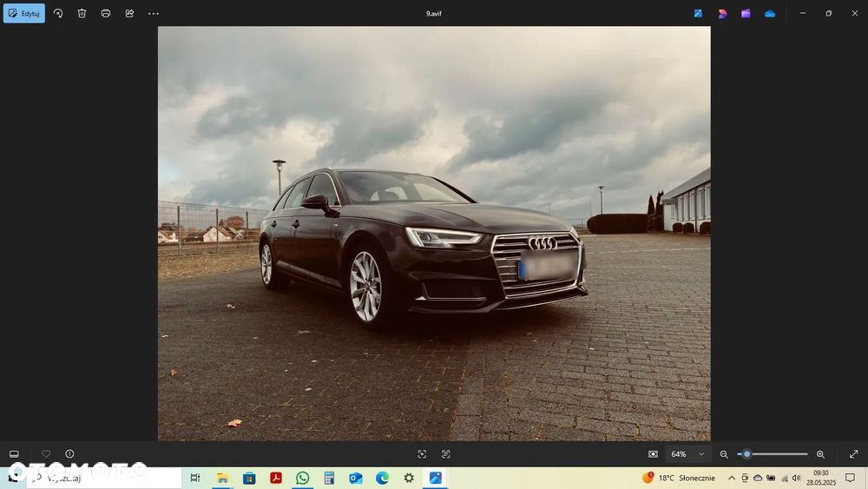Open the three-dots more options menu
The width and height of the screenshot is (868, 489).
click(x=154, y=13)
